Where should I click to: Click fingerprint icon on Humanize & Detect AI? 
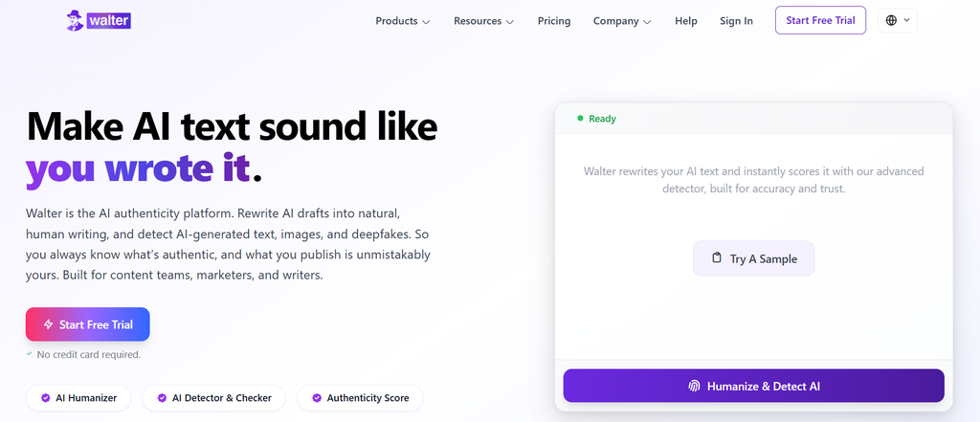(694, 387)
